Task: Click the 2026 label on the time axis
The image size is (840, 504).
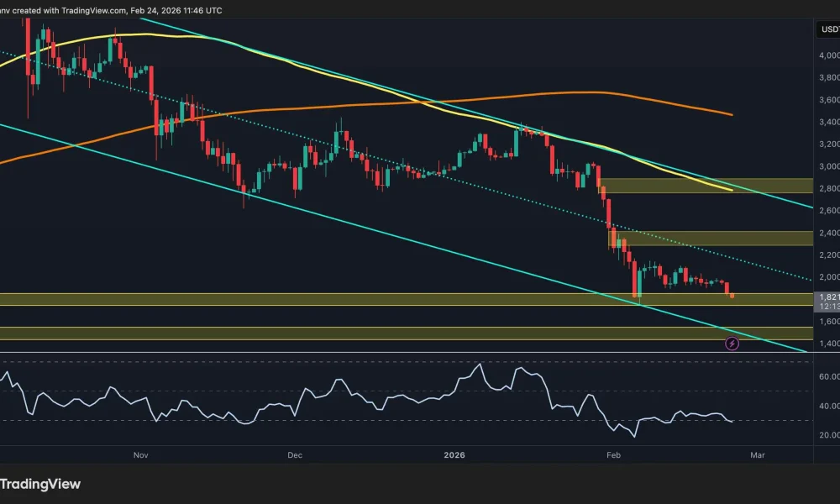Action: [454, 454]
